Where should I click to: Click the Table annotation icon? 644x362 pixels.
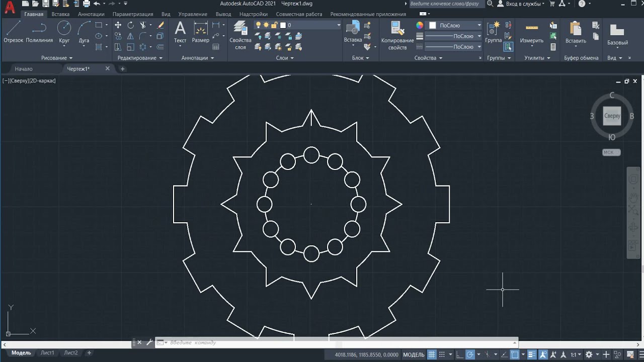coord(216,47)
